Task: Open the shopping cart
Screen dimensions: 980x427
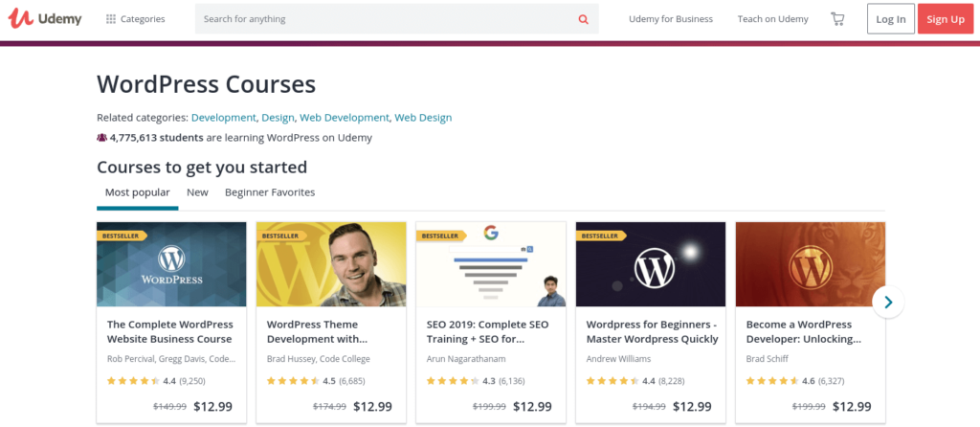Action: click(837, 19)
